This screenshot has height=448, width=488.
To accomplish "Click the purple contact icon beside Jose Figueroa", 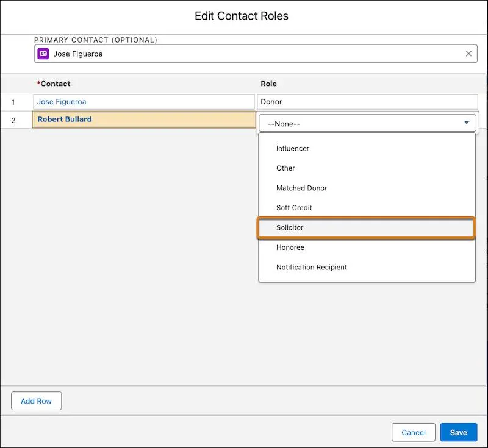I will tap(43, 54).
